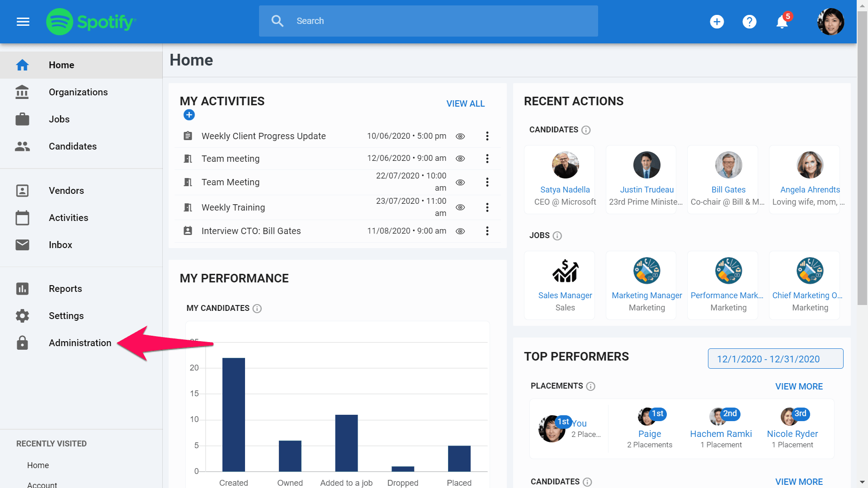Toggle eye icon for Team Meeting 22/07/2020
The image size is (868, 488).
[460, 183]
